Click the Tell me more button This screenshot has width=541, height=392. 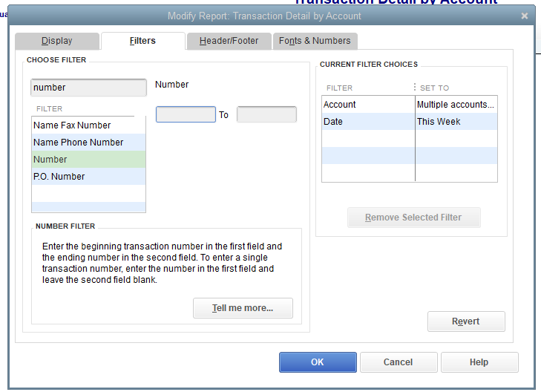tap(243, 308)
